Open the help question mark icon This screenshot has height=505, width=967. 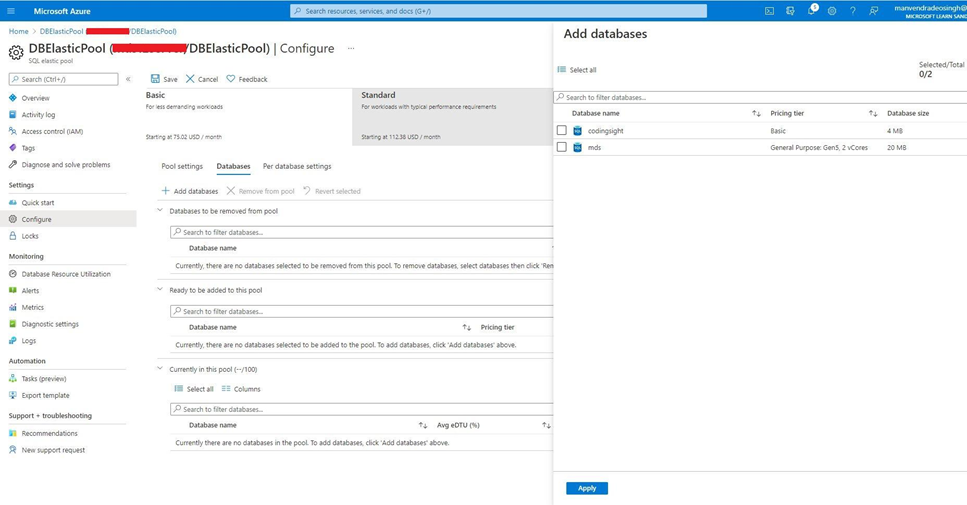click(852, 11)
